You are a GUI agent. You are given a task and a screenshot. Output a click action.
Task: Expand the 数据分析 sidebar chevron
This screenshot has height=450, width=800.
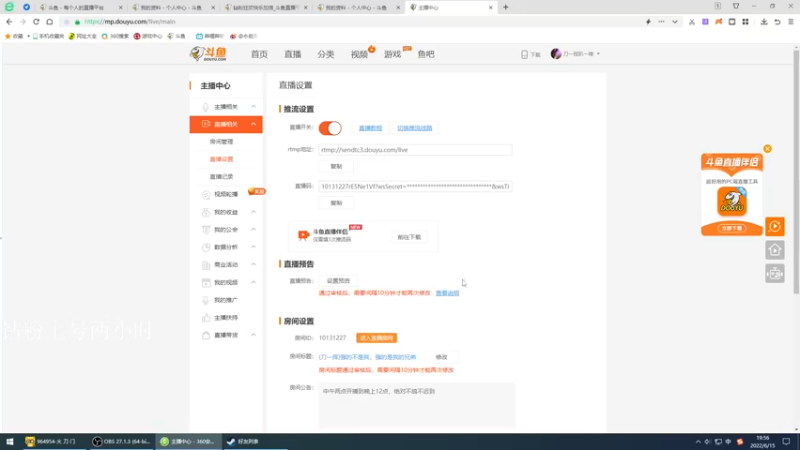pyautogui.click(x=254, y=247)
